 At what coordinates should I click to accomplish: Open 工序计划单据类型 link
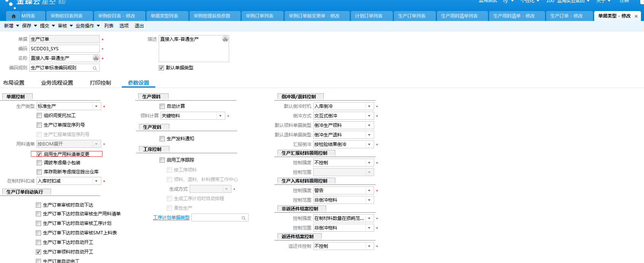click(171, 218)
